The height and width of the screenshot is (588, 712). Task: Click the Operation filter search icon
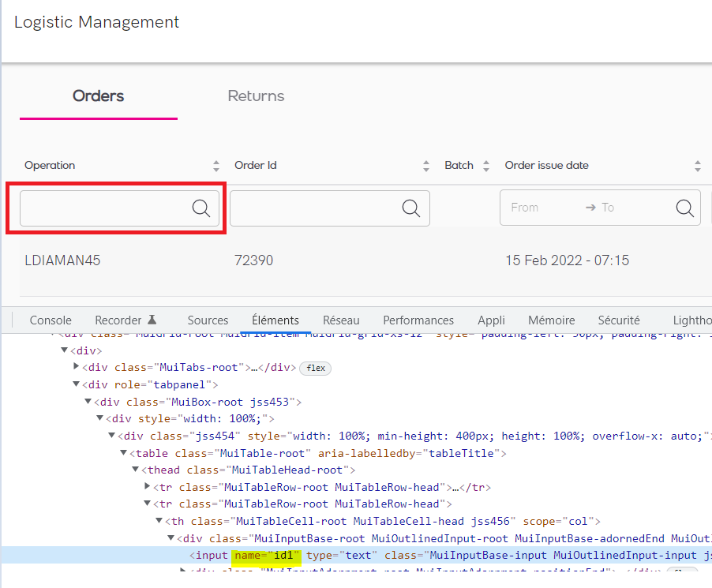click(x=200, y=208)
